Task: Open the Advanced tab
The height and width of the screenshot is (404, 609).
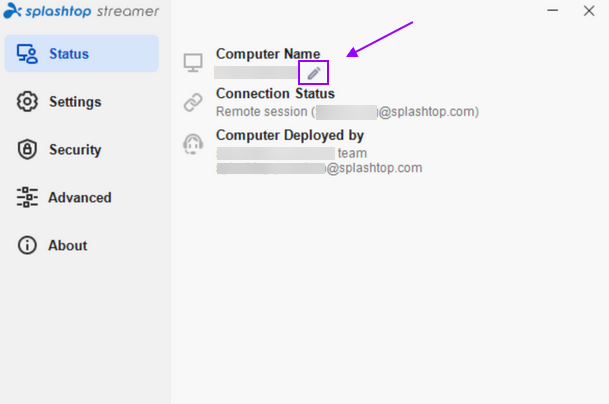Action: click(x=82, y=197)
